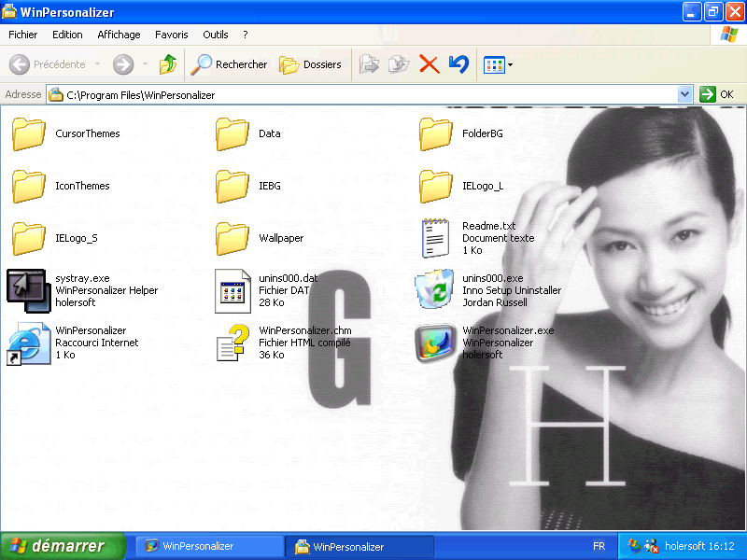747x560 pixels.
Task: Select the Data folder icon
Action: click(x=232, y=133)
